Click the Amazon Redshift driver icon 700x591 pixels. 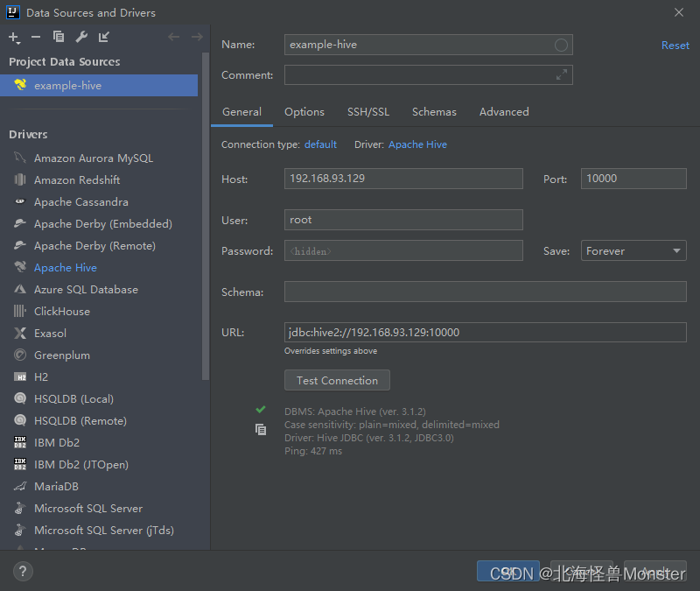pyautogui.click(x=20, y=179)
